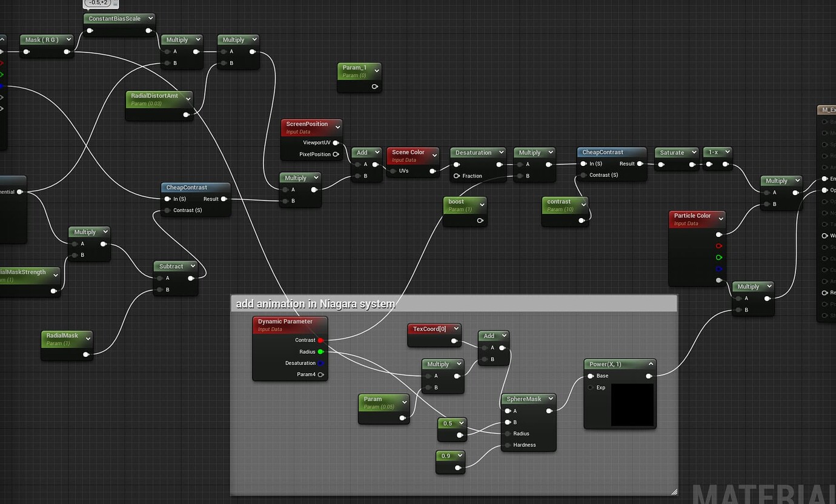
Task: Expand the ConstantBiasScale node chevron
Action: 150,19
